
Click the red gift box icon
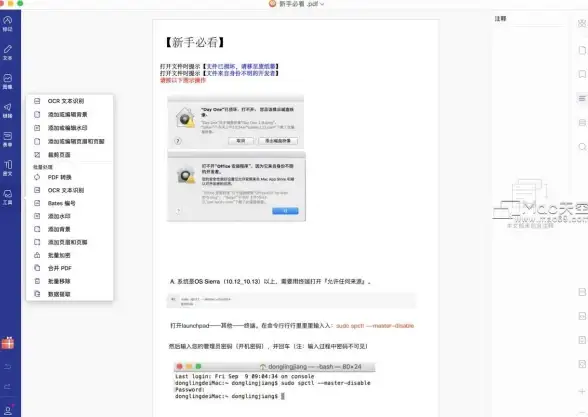(8, 343)
